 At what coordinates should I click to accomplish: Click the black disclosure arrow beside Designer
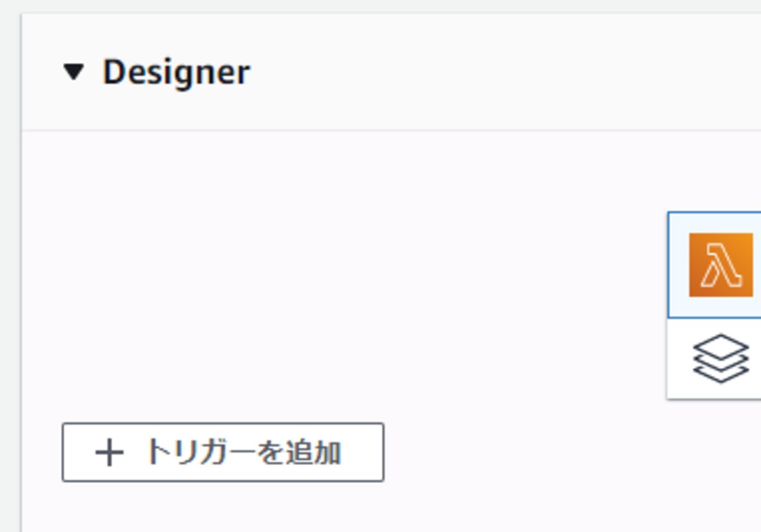tap(74, 73)
